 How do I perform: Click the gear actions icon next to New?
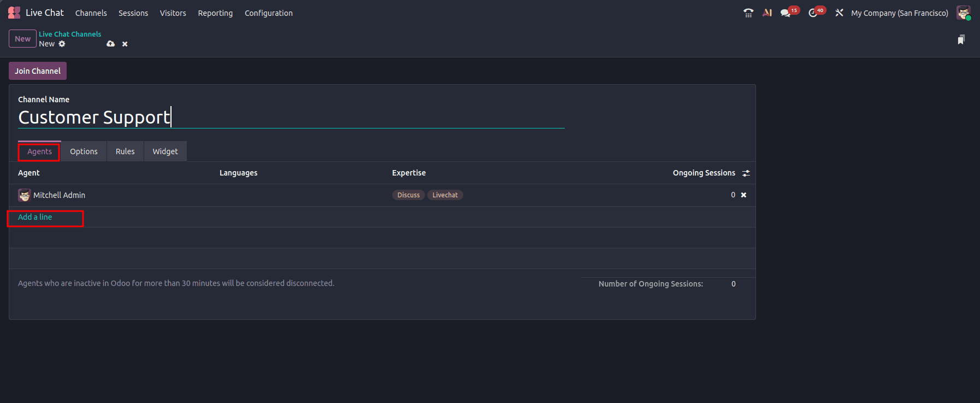[62, 44]
